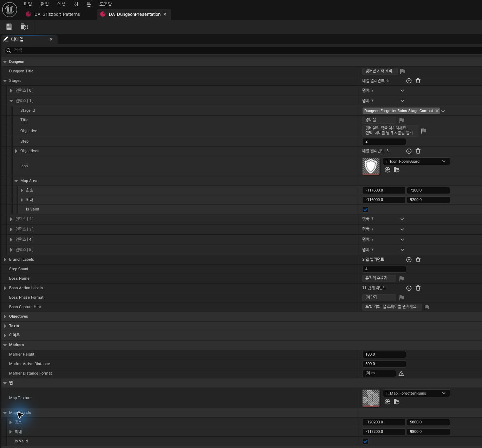Browse to T_Icon_RoomGuard in Content Browser
The image size is (482, 448).
click(397, 170)
